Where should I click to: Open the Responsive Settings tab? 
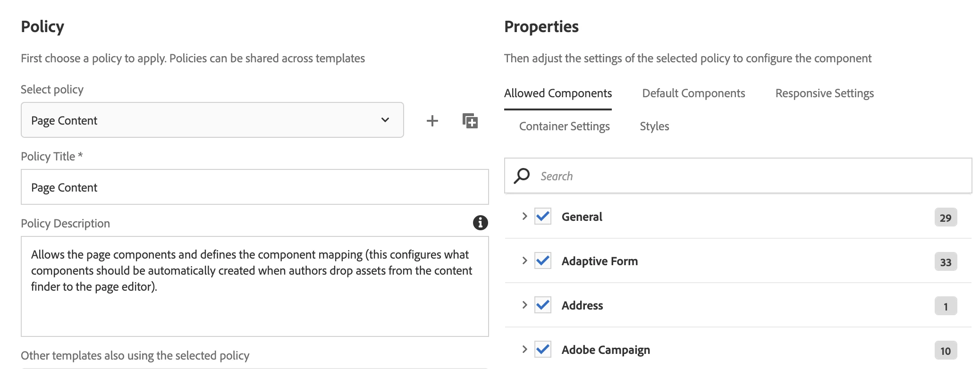coord(824,93)
